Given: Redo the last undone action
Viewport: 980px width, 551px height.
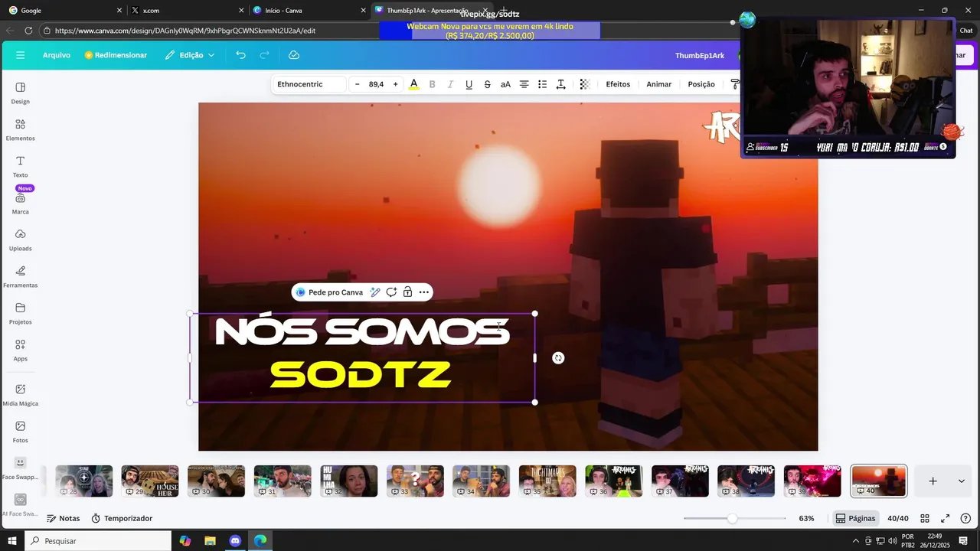Looking at the screenshot, I should (265, 55).
